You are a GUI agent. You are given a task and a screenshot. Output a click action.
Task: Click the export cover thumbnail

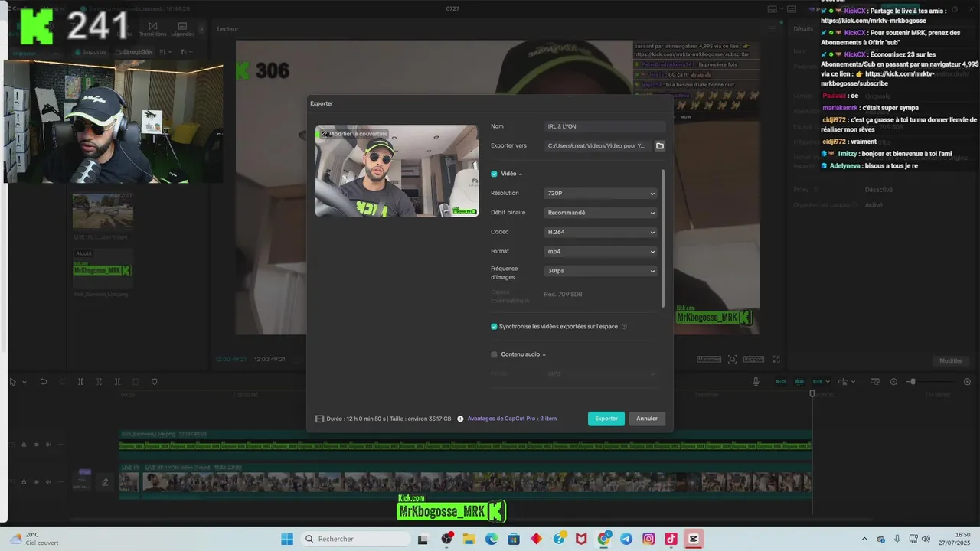[x=397, y=171]
